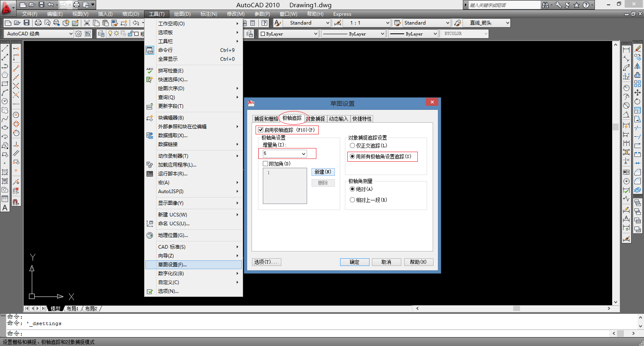This screenshot has width=644, height=346.
Task: Select the Line drawing tool
Action: (x=5, y=48)
